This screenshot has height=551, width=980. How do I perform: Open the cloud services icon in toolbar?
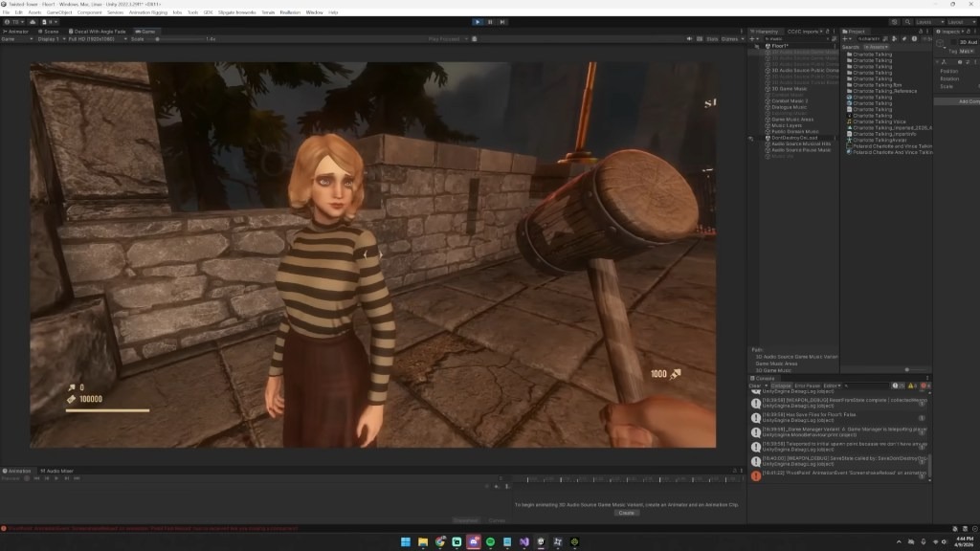click(x=33, y=22)
